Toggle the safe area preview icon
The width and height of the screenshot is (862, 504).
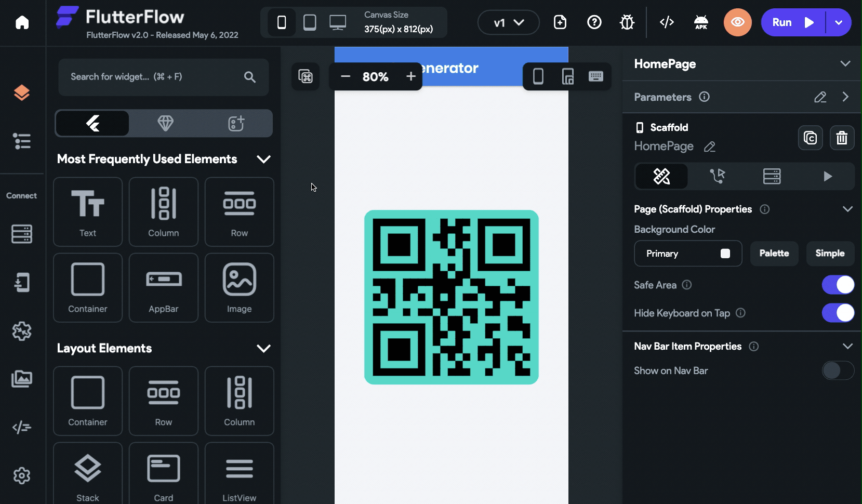point(568,76)
